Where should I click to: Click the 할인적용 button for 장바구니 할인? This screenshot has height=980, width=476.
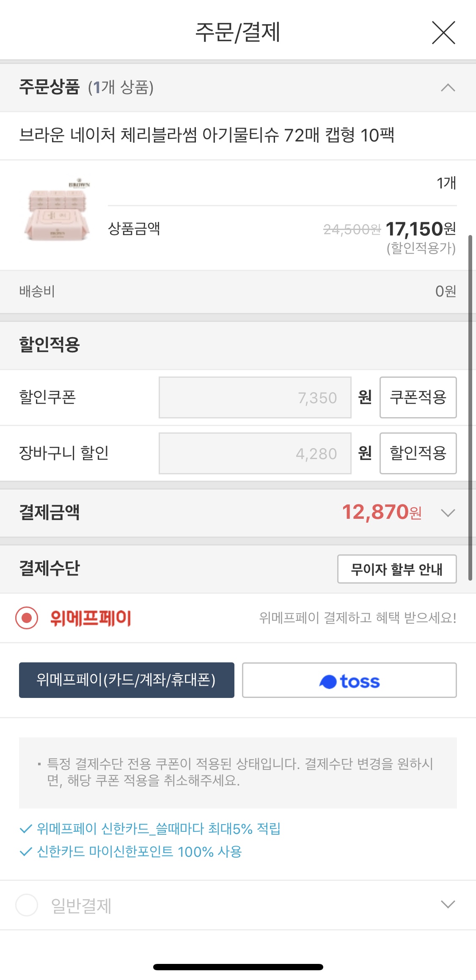(x=418, y=453)
